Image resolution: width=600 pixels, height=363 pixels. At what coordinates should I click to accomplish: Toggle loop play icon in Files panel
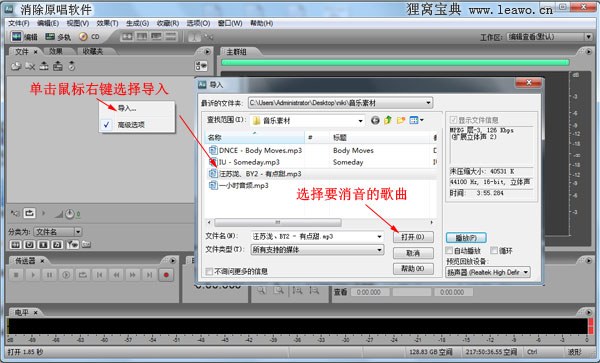(29, 213)
